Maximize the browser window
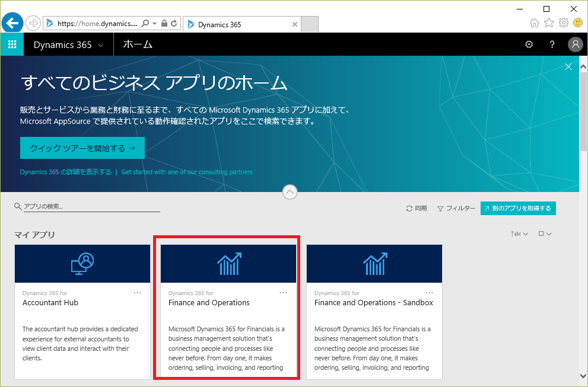Viewport: 588px width, 387px height. click(x=546, y=9)
